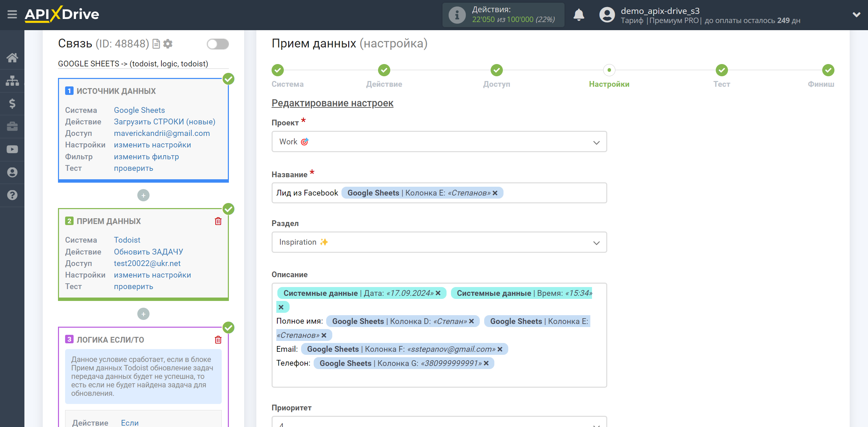Viewport: 868px width, 427px height.
Task: Click the user avatar icon
Action: [607, 15]
